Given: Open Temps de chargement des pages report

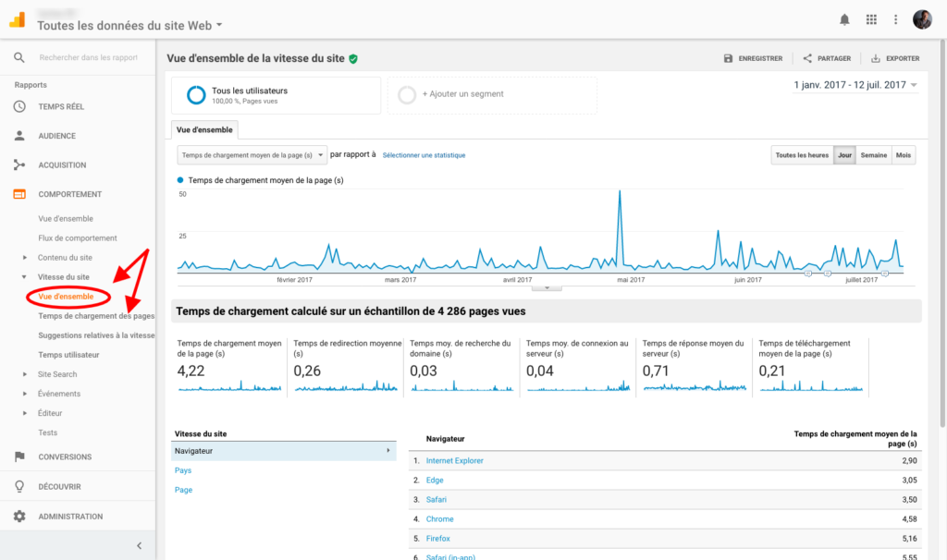Looking at the screenshot, I should (x=95, y=316).
